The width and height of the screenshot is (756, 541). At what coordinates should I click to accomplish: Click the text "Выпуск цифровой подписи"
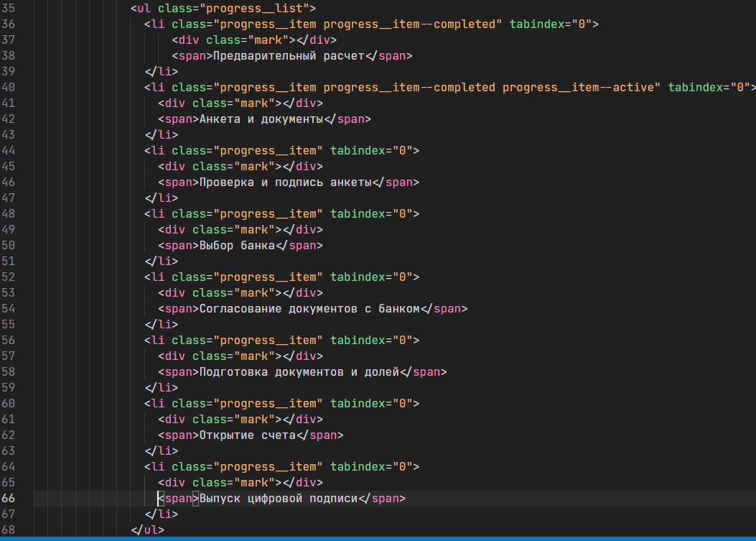(x=278, y=499)
